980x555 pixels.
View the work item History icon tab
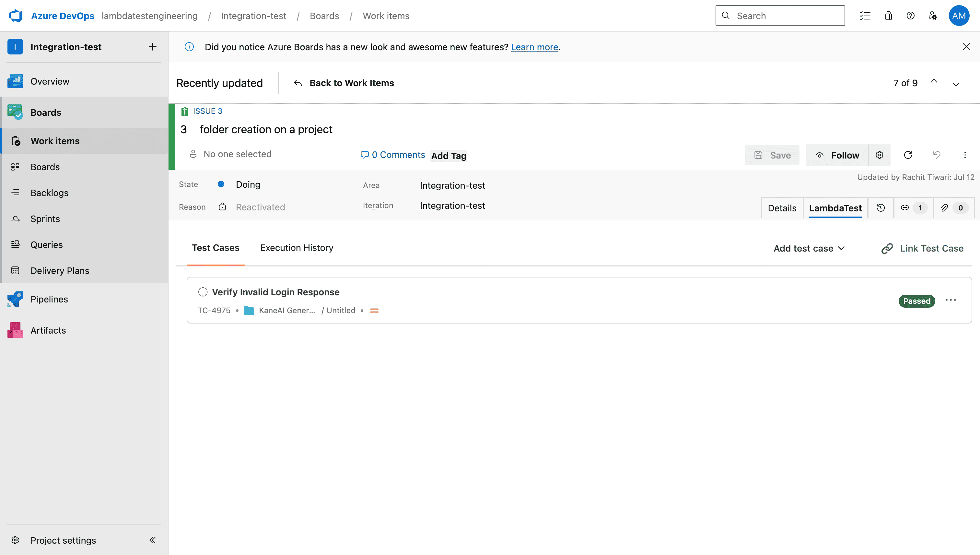click(x=881, y=208)
